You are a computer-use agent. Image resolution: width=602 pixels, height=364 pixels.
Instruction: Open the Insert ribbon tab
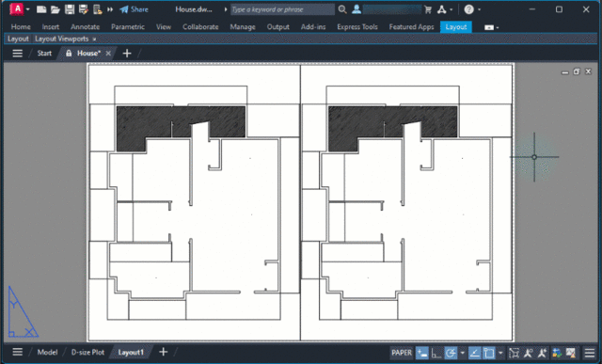click(51, 27)
